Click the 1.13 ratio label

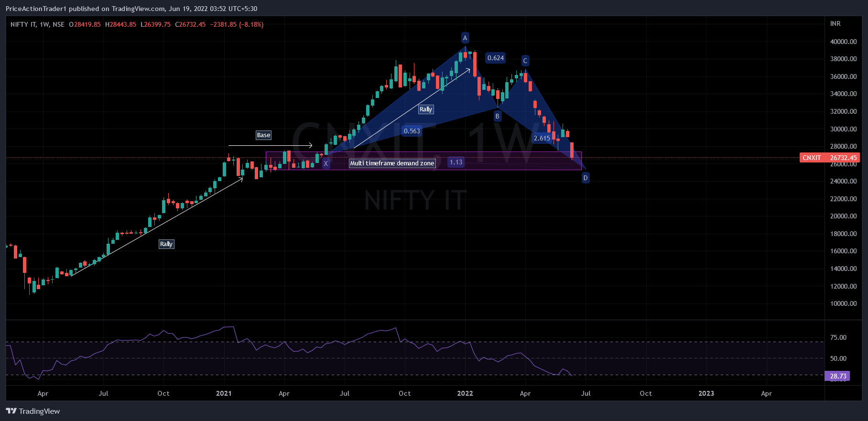[456, 162]
